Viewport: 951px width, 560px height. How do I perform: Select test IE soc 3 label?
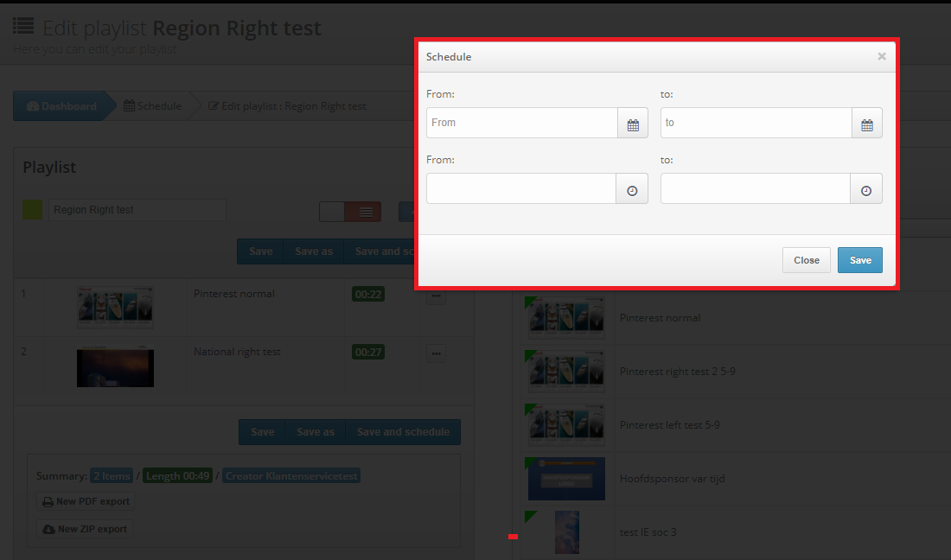click(648, 532)
